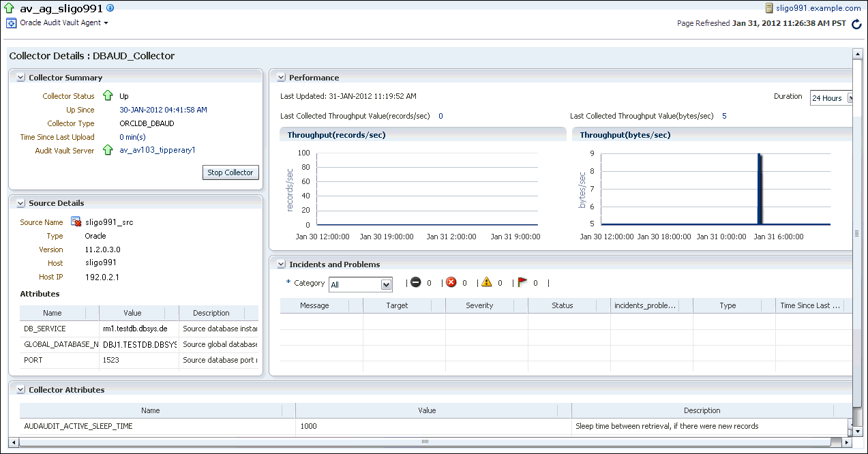Refresh the page with the refresh icon

pyautogui.click(x=856, y=24)
